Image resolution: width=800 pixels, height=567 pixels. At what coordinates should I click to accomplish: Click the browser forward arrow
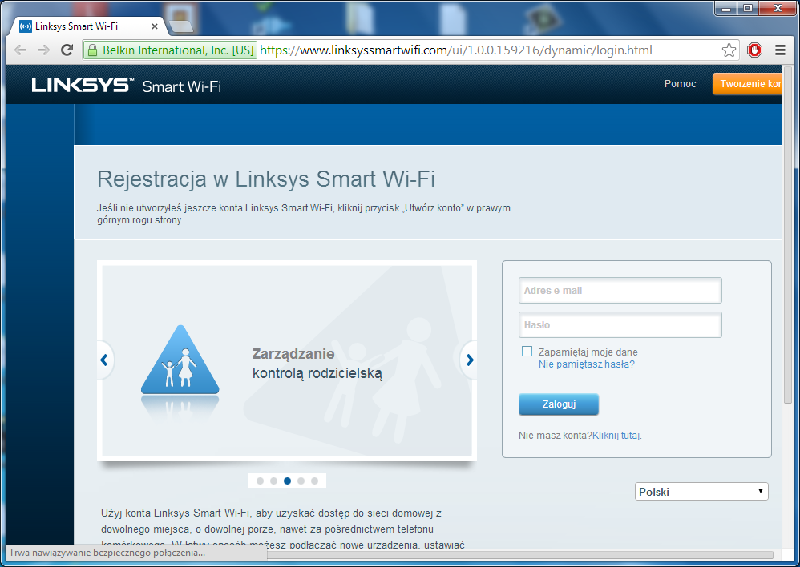44,50
